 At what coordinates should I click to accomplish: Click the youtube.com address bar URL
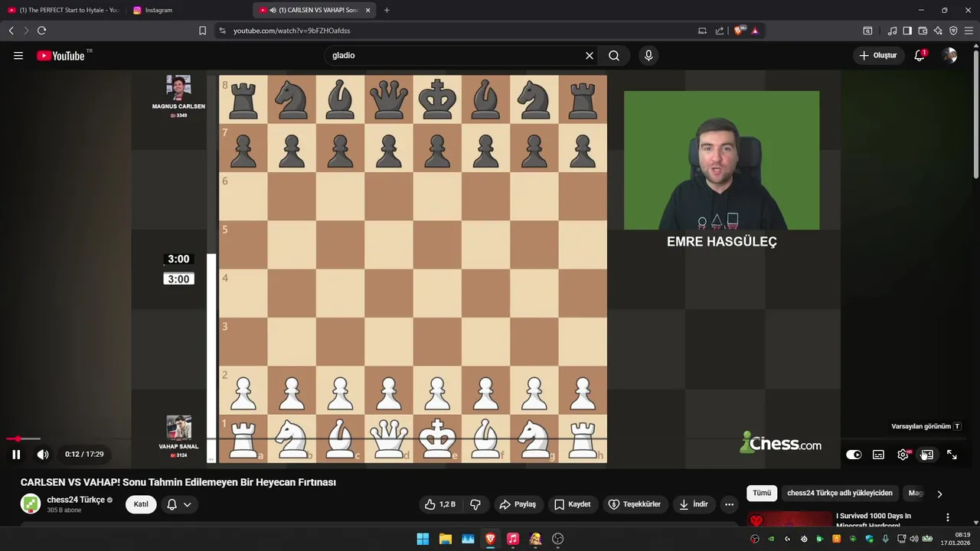[x=292, y=31]
